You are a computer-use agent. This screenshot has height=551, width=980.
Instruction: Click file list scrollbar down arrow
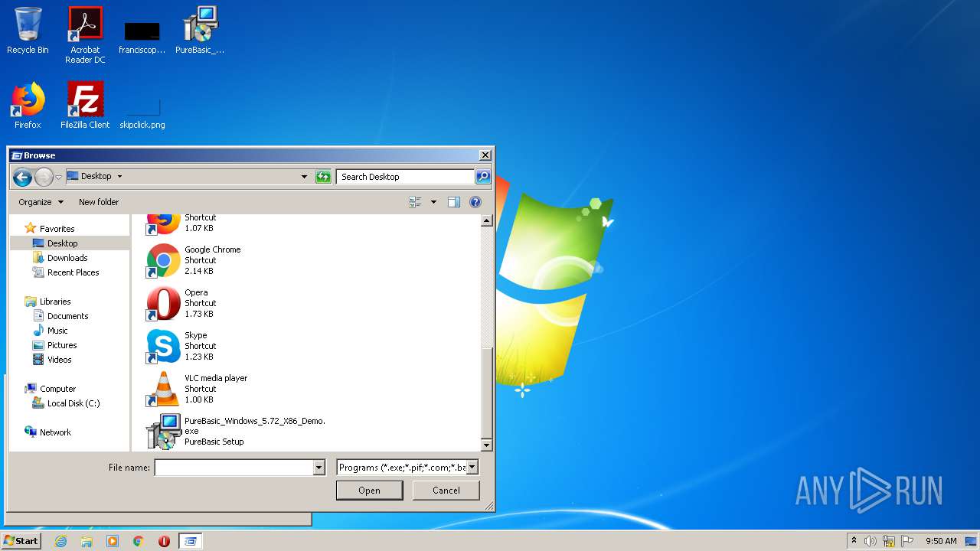tap(486, 445)
